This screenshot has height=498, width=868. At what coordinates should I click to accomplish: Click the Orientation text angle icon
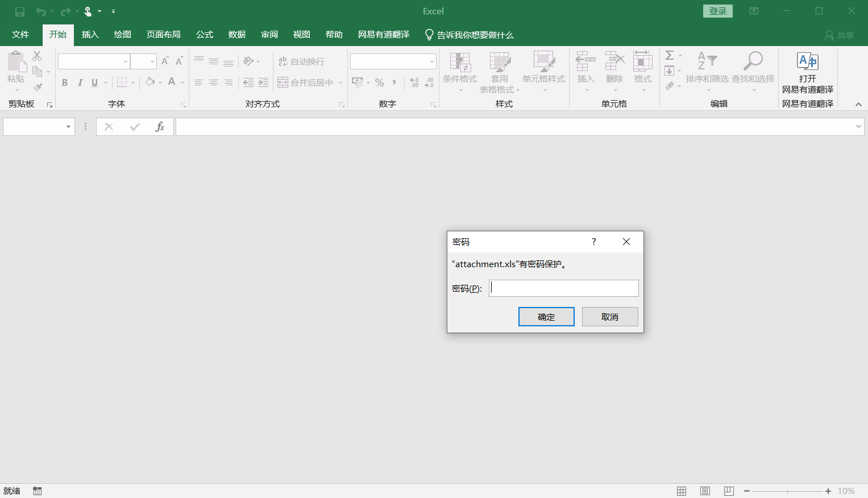(x=248, y=61)
